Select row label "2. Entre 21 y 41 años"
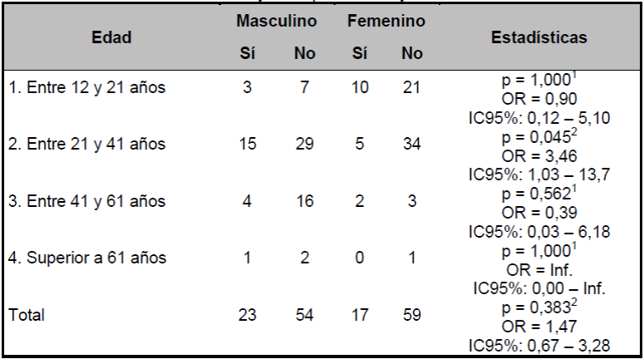Image resolution: width=644 pixels, height=359 pixels. (x=87, y=145)
